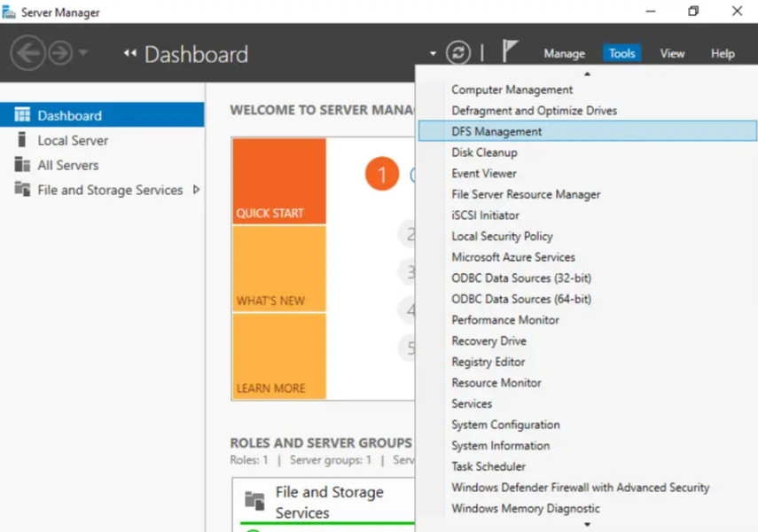The height and width of the screenshot is (532, 758).
Task: Click the QUICK START tile
Action: tap(279, 182)
